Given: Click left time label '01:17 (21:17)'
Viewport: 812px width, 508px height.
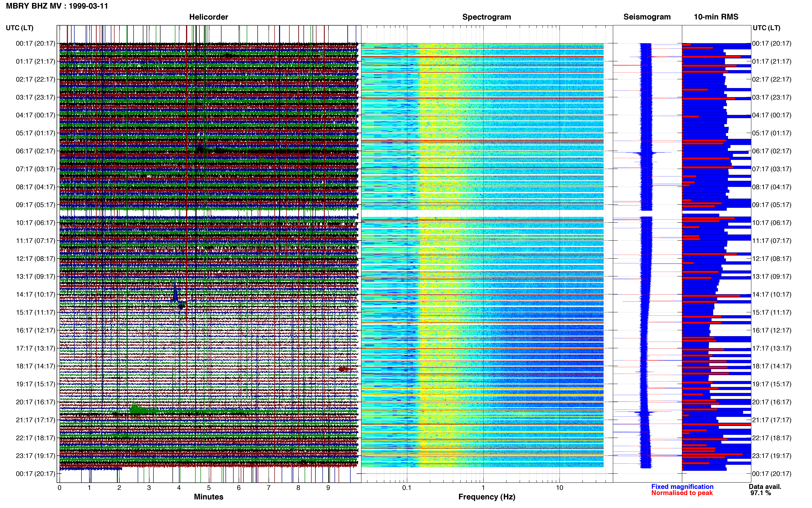Looking at the screenshot, I should pyautogui.click(x=36, y=61).
